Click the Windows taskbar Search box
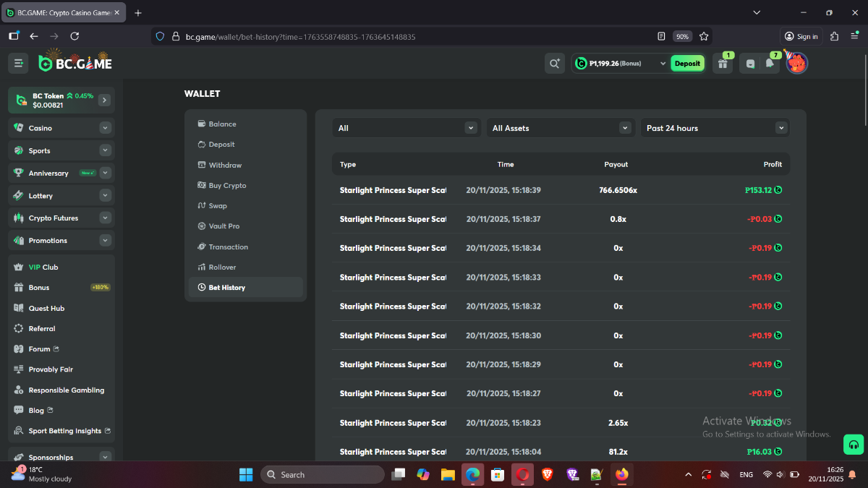This screenshot has width=868, height=488. coord(323,475)
